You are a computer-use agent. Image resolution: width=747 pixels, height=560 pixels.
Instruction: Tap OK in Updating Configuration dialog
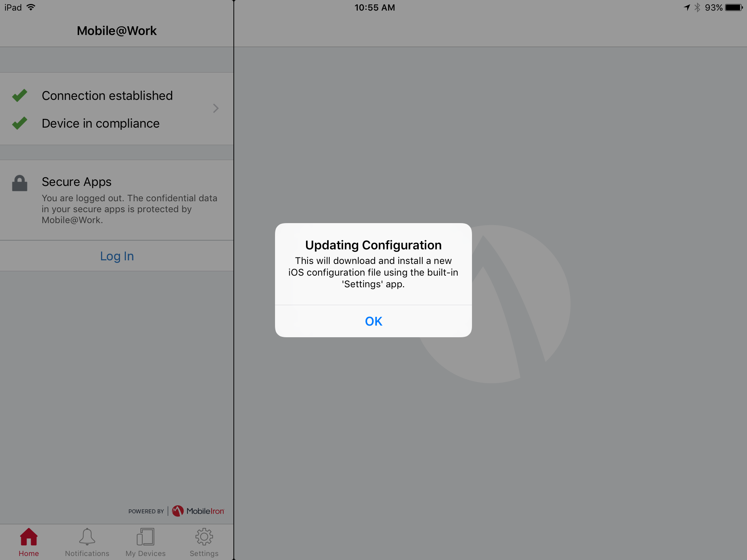tap(373, 321)
